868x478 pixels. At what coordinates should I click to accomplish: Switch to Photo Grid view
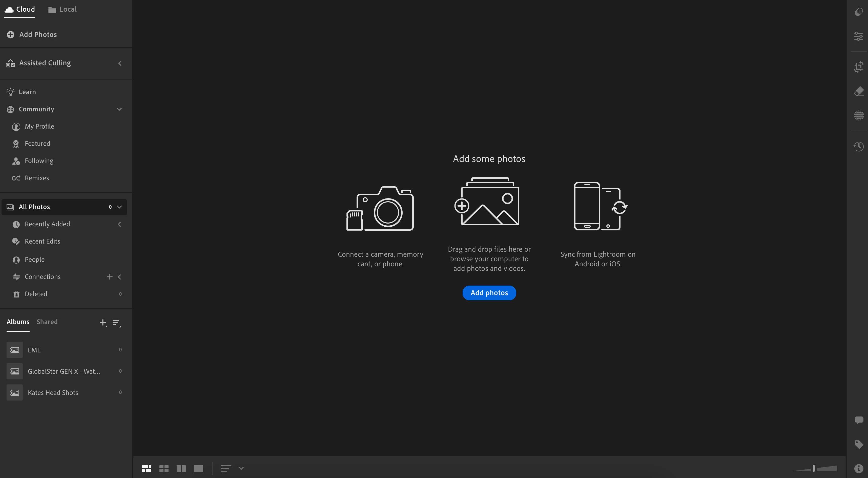click(147, 469)
